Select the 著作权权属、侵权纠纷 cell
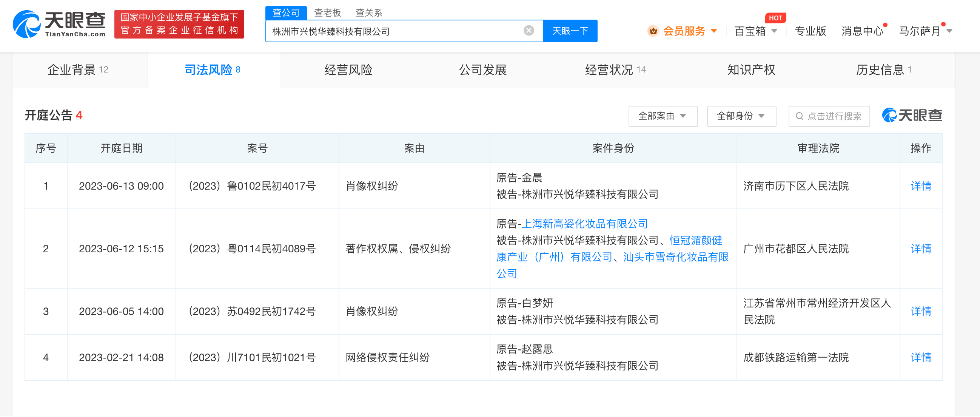Image resolution: width=980 pixels, height=417 pixels. click(x=414, y=249)
